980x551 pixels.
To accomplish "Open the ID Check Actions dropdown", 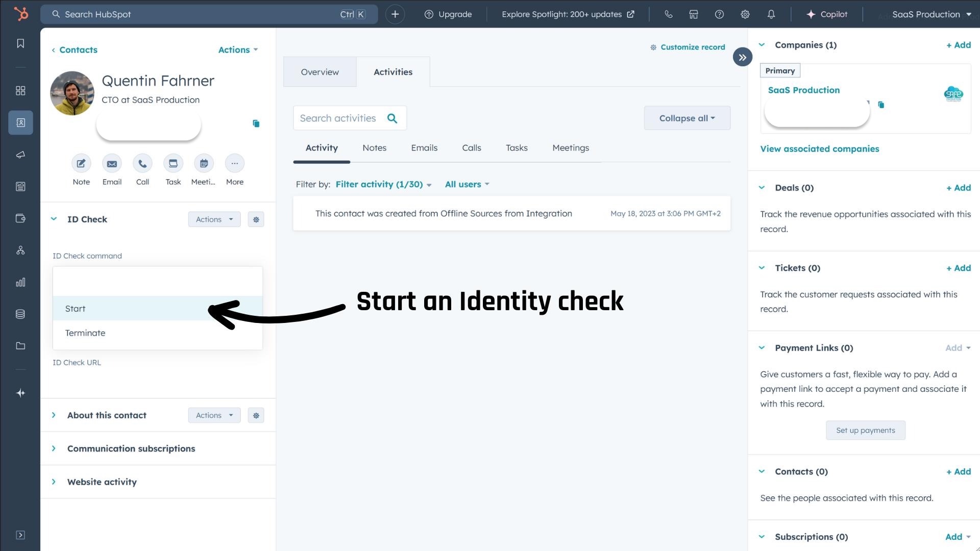I will click(x=214, y=219).
